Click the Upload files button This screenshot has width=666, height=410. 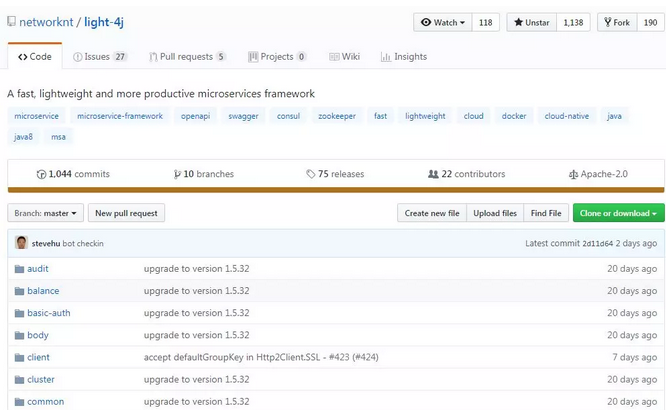coord(495,213)
